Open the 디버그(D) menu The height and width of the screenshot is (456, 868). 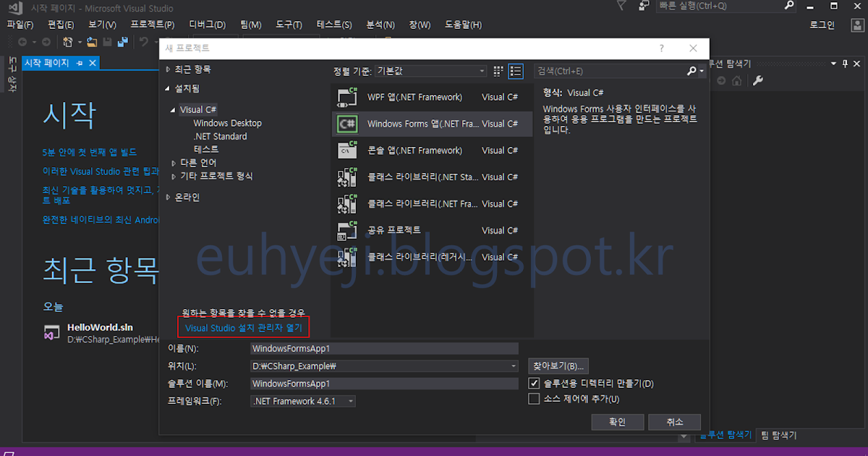(x=208, y=25)
